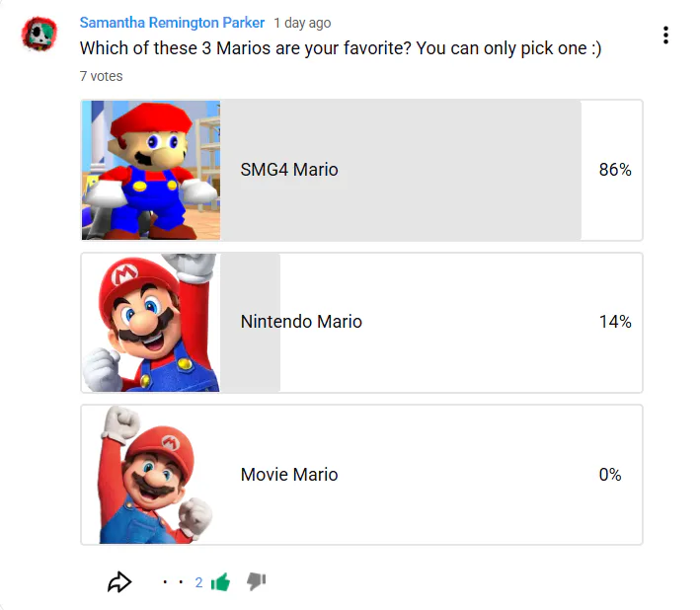Click the 14% result percentage
This screenshot has height=610, width=700.
tap(614, 322)
